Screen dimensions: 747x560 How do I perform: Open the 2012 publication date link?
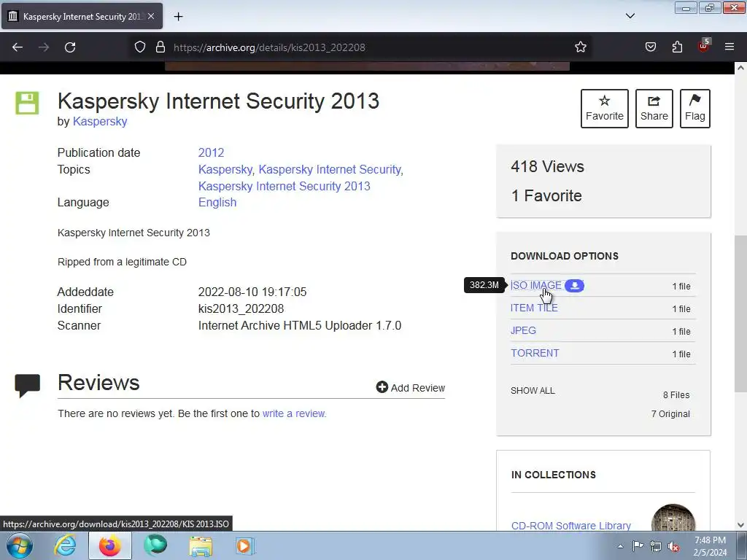pyautogui.click(x=211, y=153)
